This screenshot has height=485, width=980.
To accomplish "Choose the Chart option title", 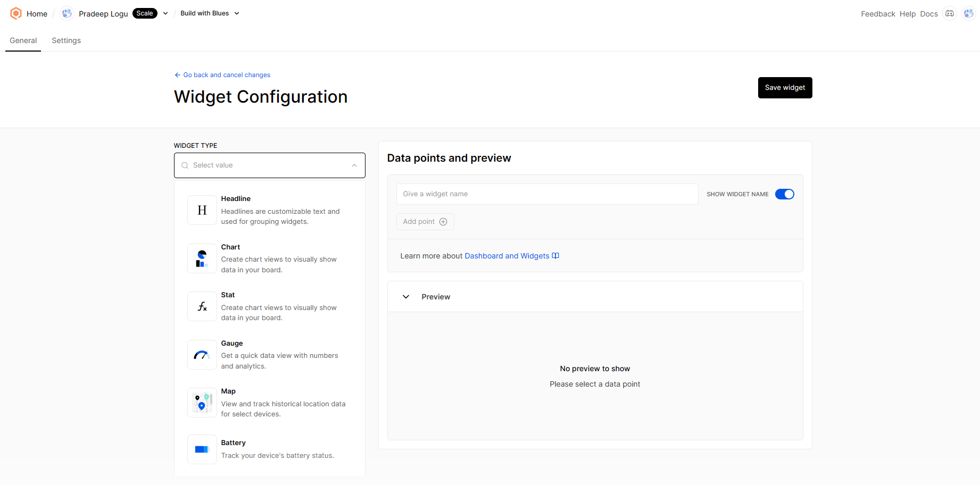I will [x=230, y=247].
